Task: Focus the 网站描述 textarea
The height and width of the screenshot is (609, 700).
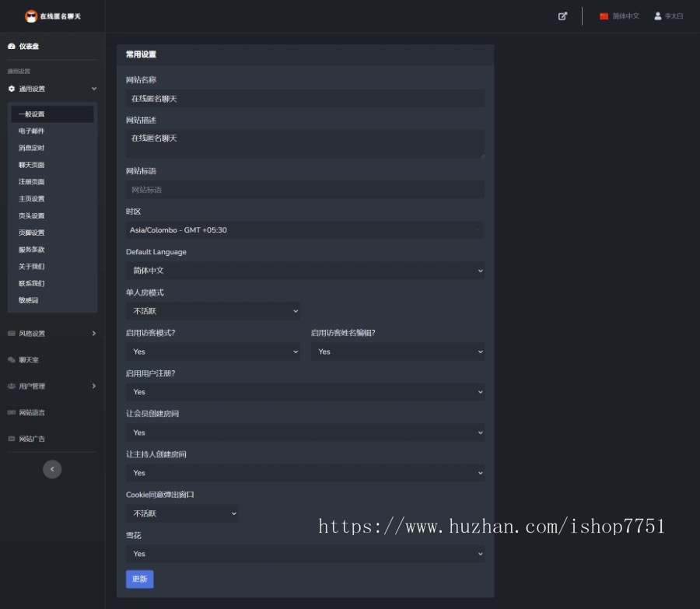Action: click(x=305, y=144)
